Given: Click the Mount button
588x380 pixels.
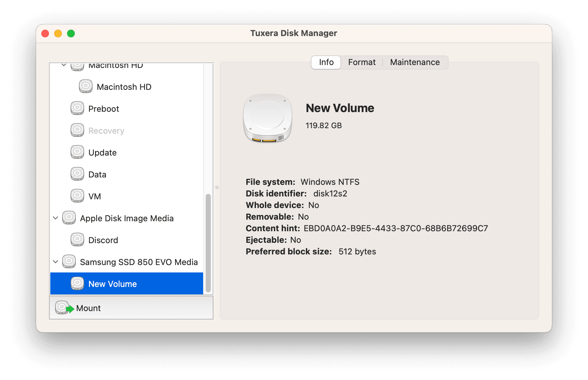Looking at the screenshot, I should point(88,308).
